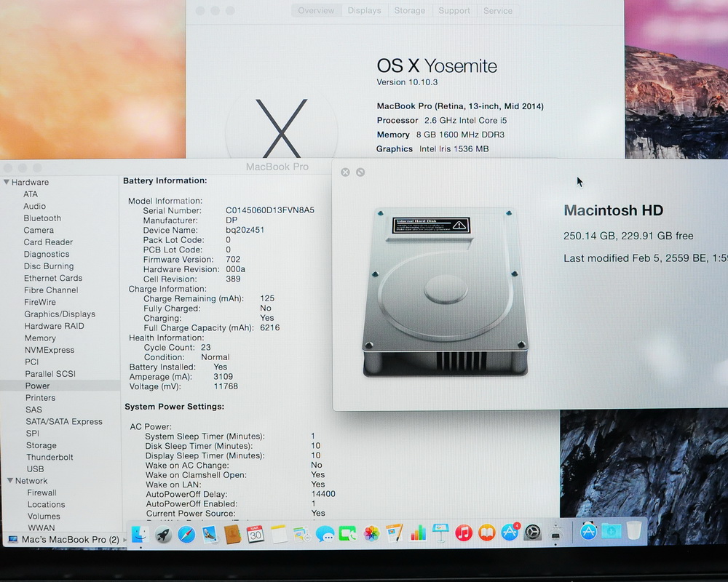Viewport: 728px width, 582px height.
Task: Switch to Overview tab in About This Mac
Action: click(x=316, y=11)
